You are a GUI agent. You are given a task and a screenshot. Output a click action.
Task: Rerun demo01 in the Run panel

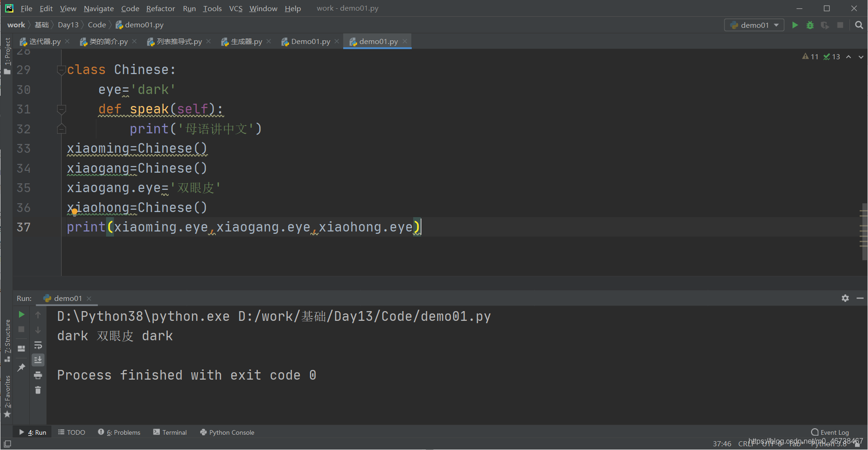[x=21, y=314]
